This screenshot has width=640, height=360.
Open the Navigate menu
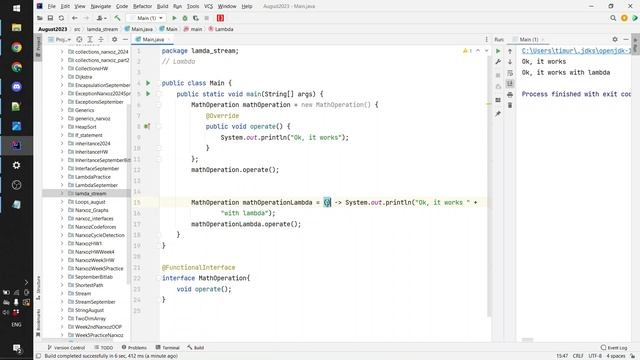pyautogui.click(x=101, y=6)
